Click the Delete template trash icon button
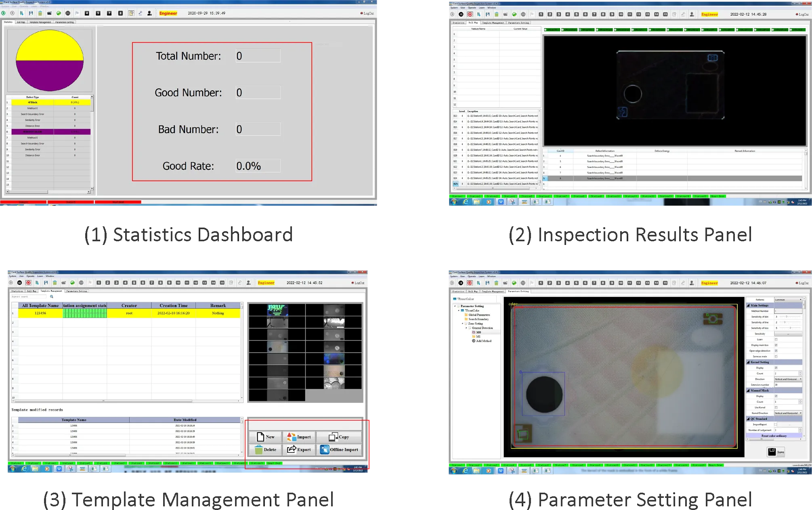 tap(265, 449)
